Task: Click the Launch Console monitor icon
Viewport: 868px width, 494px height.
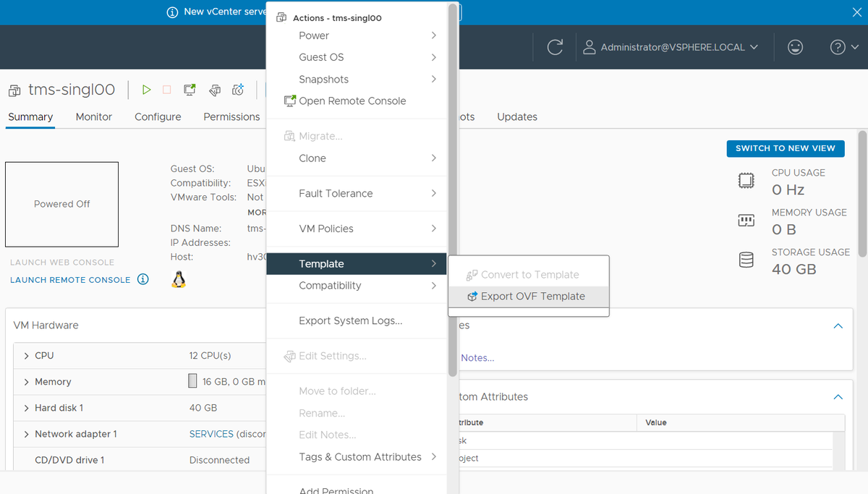Action: point(190,90)
